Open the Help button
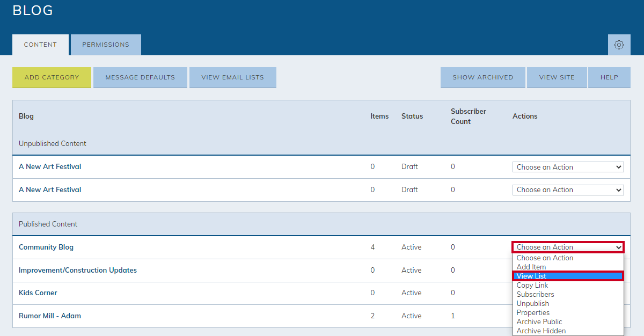This screenshot has height=336, width=644. pyautogui.click(x=609, y=77)
